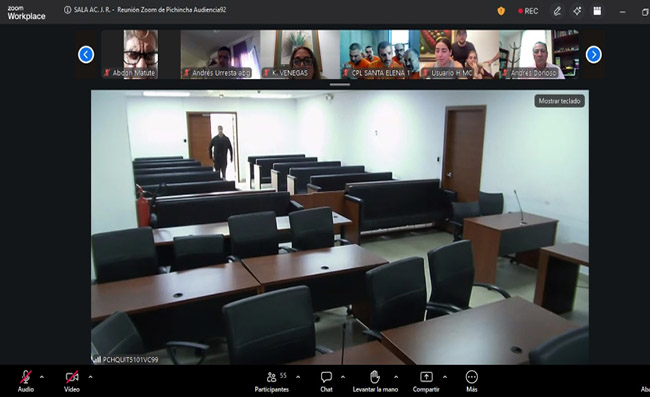
Task: Unmute microphone with the Audio button
Action: tap(26, 381)
